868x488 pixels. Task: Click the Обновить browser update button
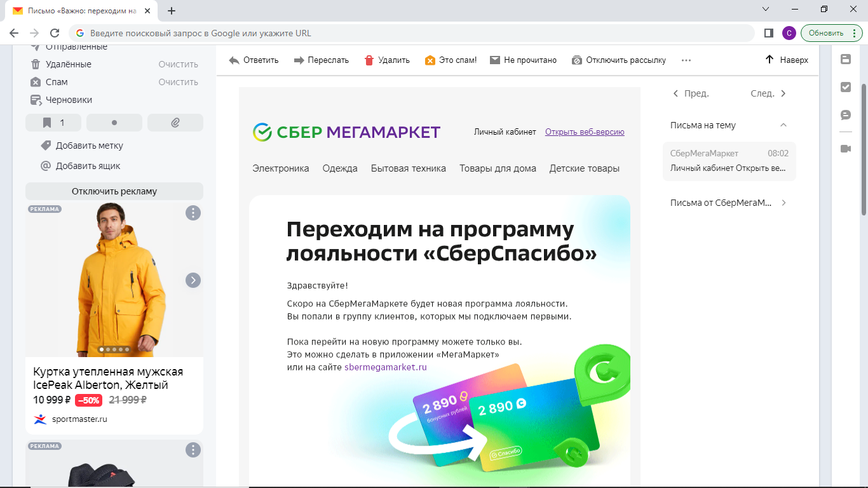[x=826, y=33]
